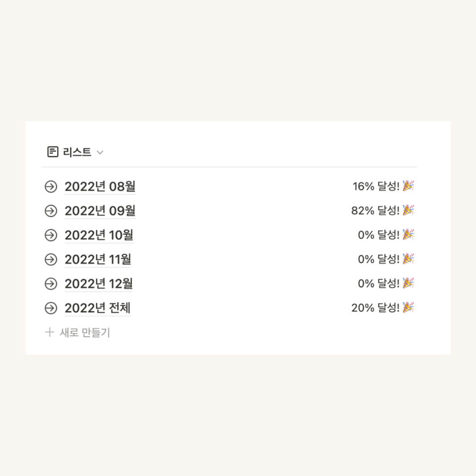Select the 리스트 view tab label
476x476 pixels.
point(77,152)
